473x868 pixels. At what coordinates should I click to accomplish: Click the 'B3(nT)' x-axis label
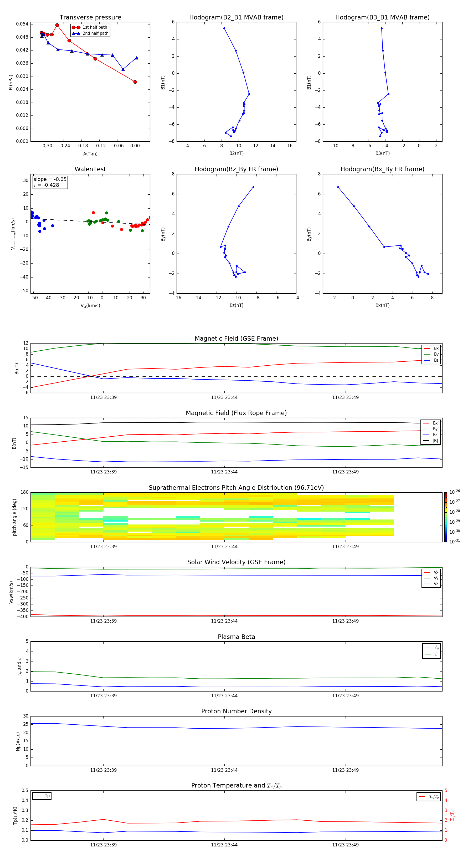[x=382, y=153]
